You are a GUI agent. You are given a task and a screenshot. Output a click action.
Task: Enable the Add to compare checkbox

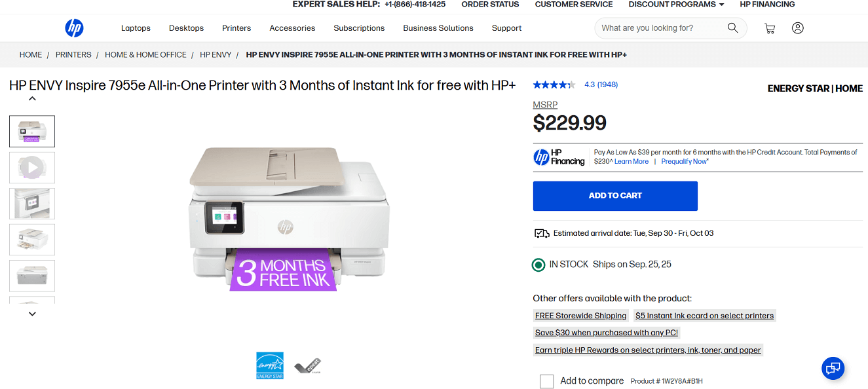(x=546, y=380)
